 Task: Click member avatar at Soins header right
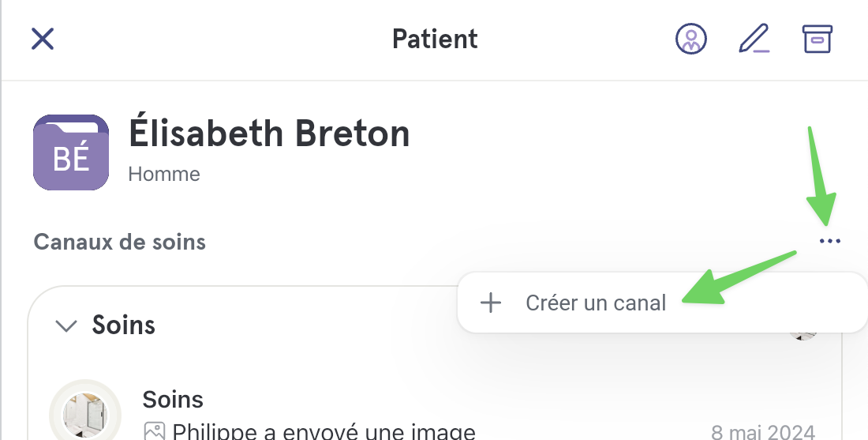click(x=803, y=333)
